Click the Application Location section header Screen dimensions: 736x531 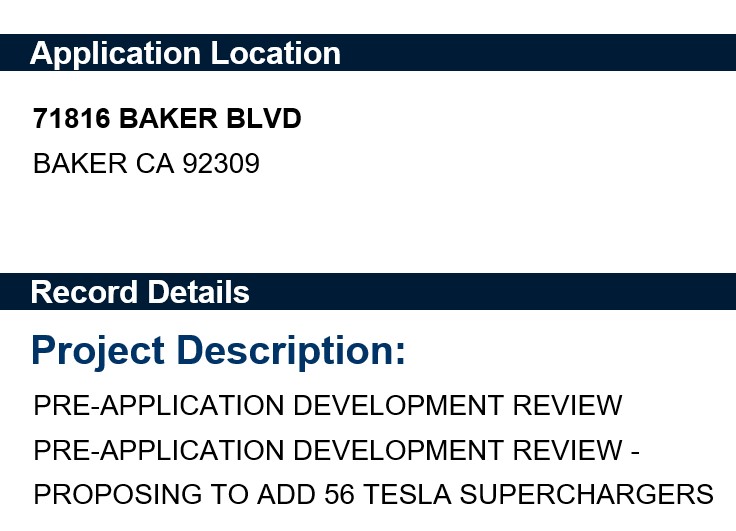[185, 53]
